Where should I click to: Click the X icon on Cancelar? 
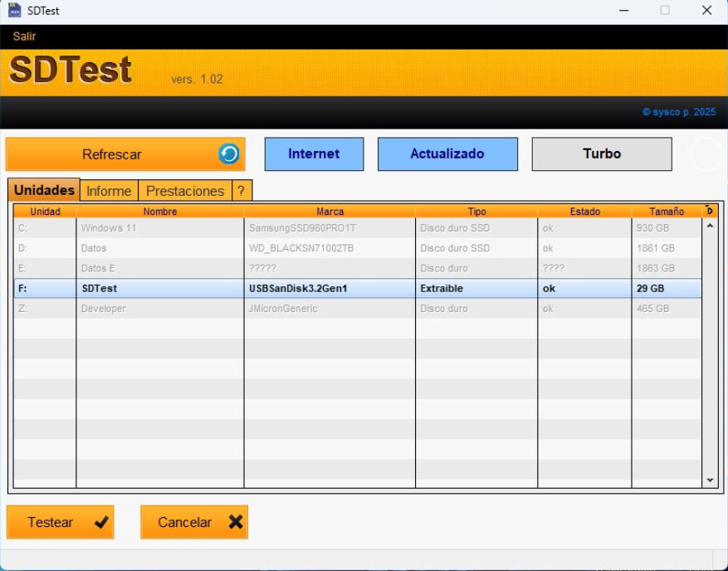tap(235, 522)
